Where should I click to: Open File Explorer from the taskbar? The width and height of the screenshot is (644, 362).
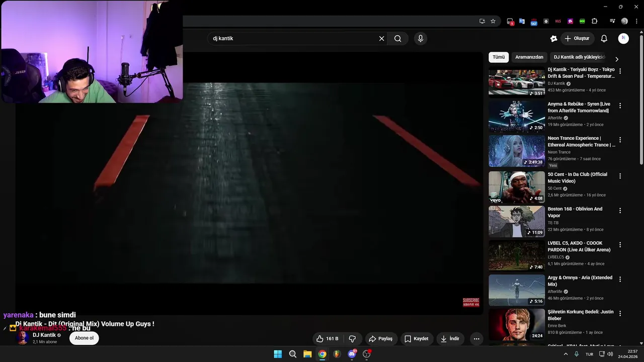[x=307, y=354]
